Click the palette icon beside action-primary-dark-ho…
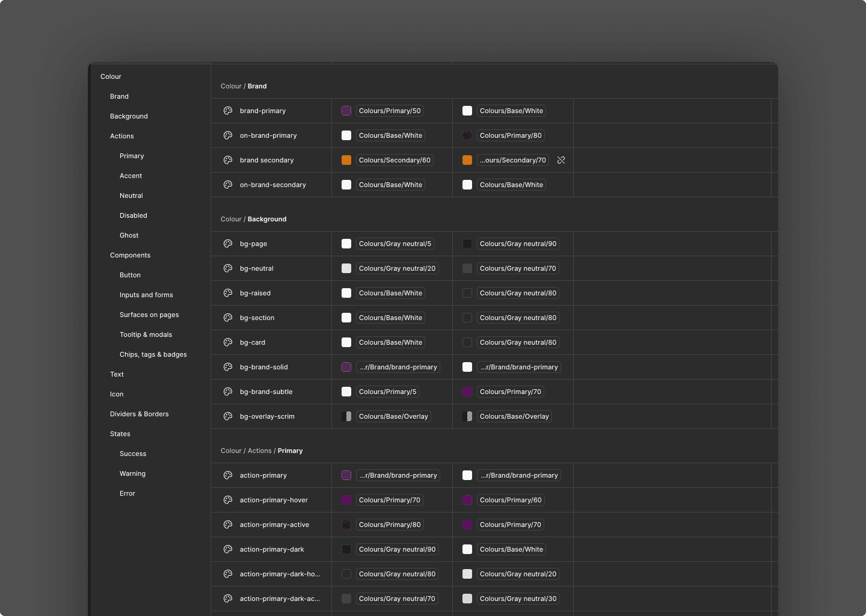Viewport: 866px width, 616px height. (x=228, y=574)
